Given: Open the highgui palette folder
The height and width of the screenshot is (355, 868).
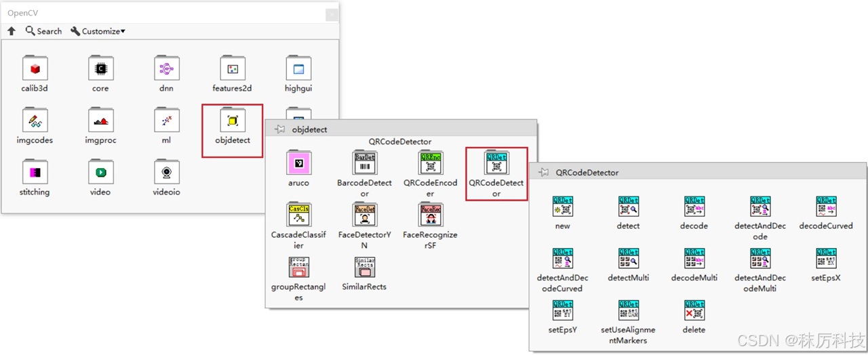Looking at the screenshot, I should click(298, 68).
